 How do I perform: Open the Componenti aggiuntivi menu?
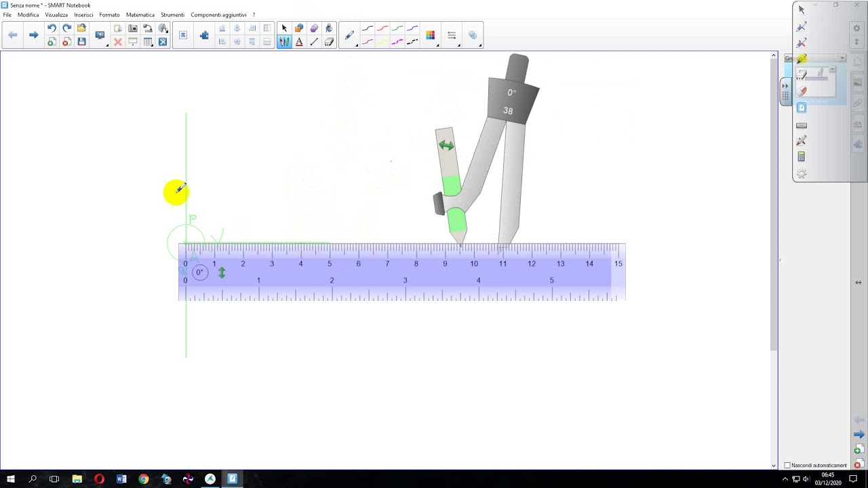tap(218, 15)
